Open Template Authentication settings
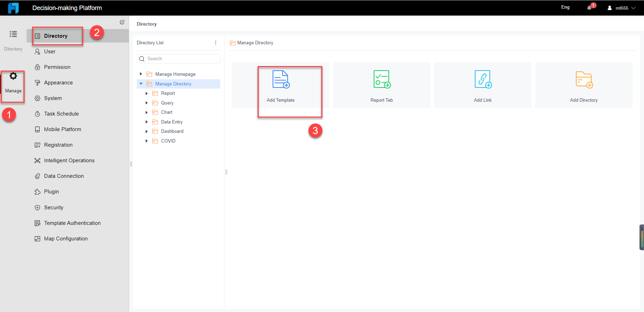The image size is (644, 312). click(x=72, y=223)
